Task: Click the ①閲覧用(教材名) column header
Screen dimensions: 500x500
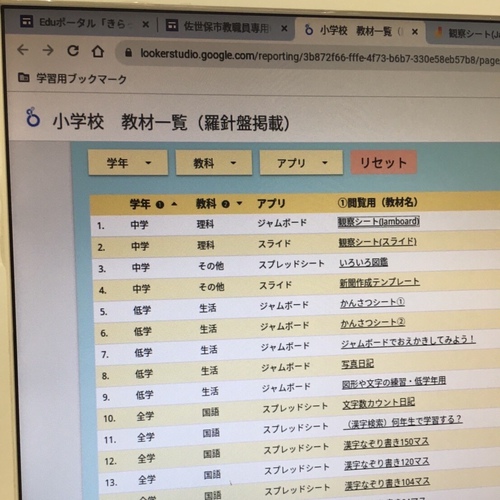Action: 378,202
